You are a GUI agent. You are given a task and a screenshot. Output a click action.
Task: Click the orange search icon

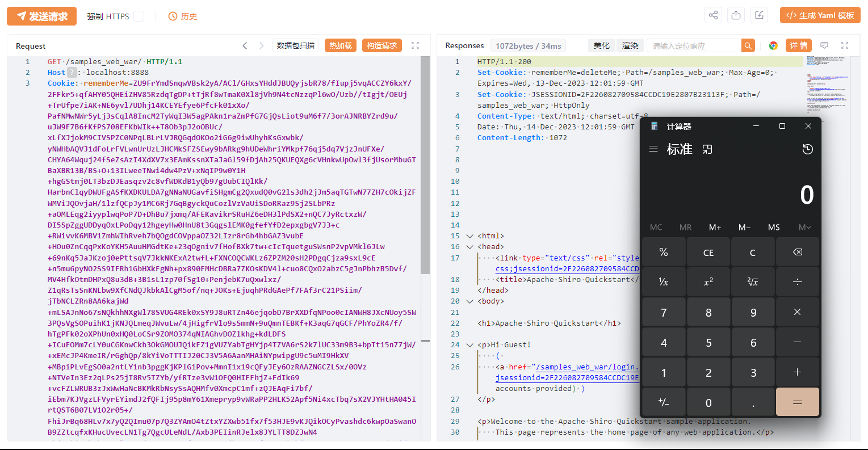748,46
